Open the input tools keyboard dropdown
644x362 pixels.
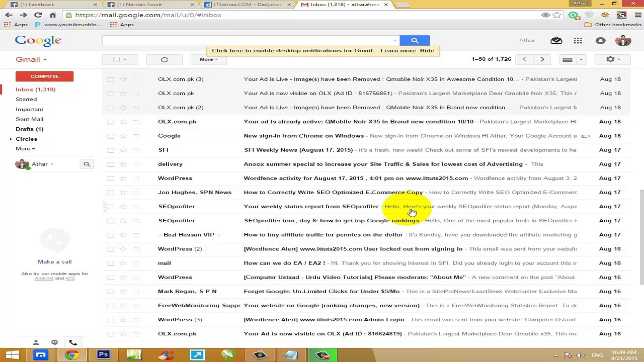[581, 59]
